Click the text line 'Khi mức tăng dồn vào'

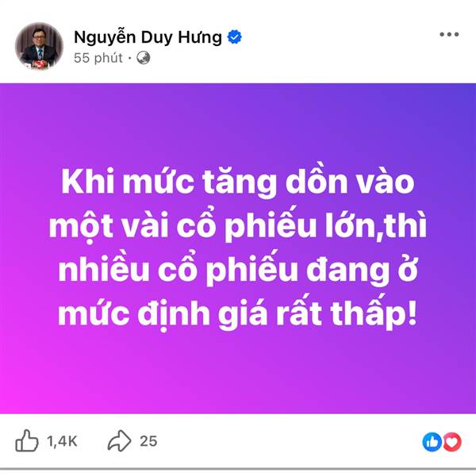(238, 182)
